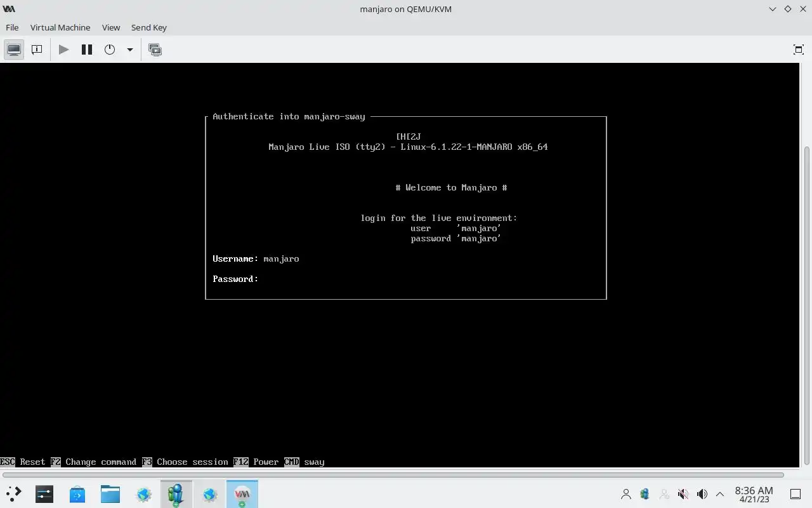Image resolution: width=812 pixels, height=508 pixels.
Task: Open the clock showing 8:36 AM
Action: (x=754, y=494)
